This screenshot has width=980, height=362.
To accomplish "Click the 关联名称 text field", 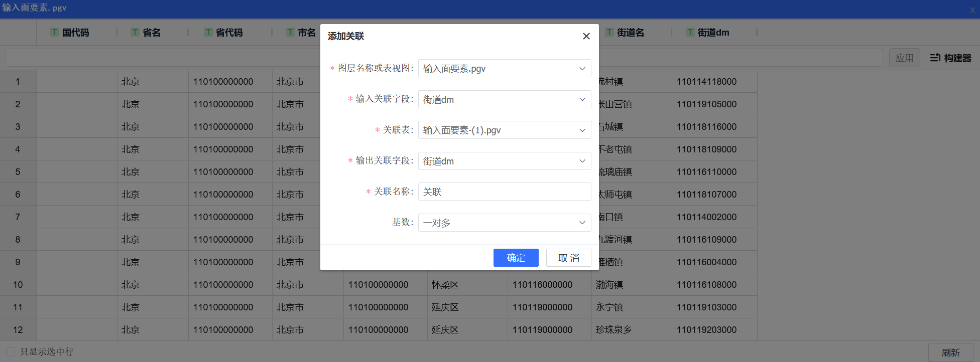I will click(x=504, y=192).
